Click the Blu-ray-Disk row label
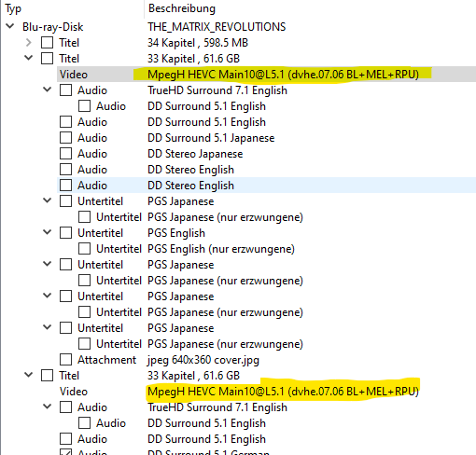 [52, 27]
